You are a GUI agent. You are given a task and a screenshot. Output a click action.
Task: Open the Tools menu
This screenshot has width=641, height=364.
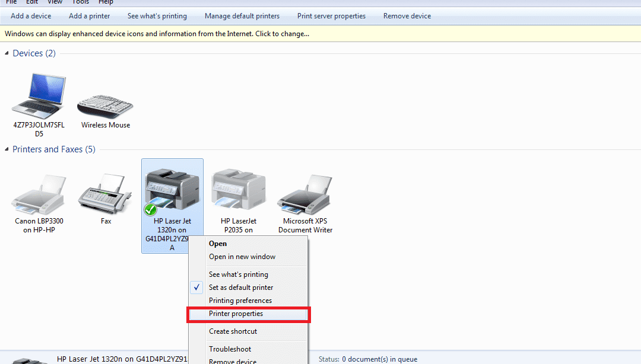[81, 2]
